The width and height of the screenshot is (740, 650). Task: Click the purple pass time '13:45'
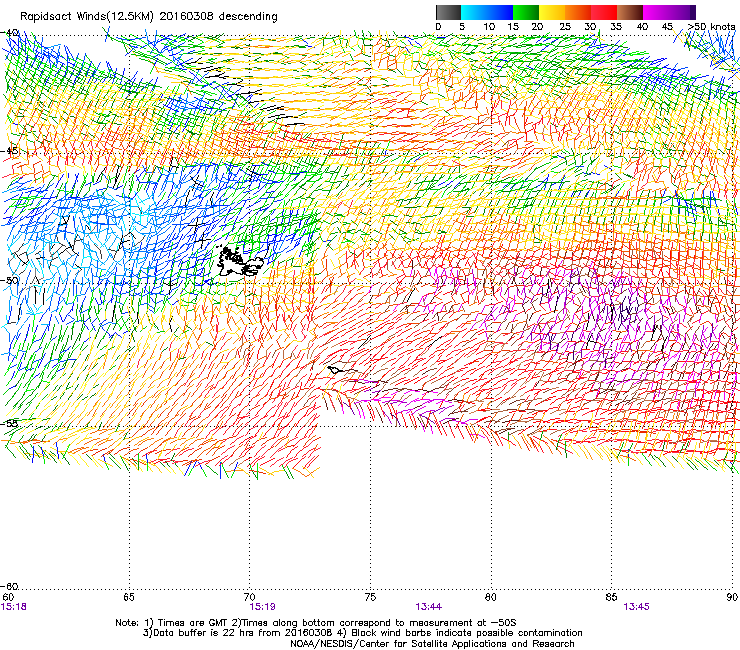636,607
